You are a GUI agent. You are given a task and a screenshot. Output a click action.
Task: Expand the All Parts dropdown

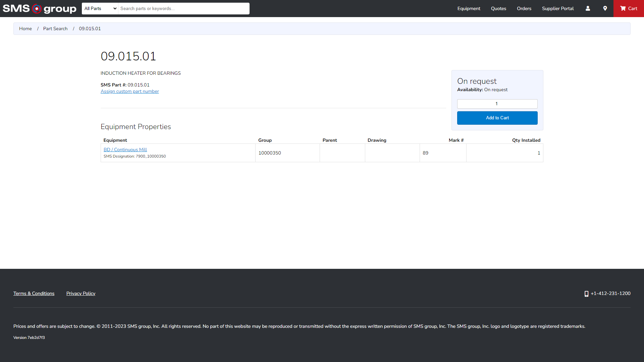coord(100,8)
